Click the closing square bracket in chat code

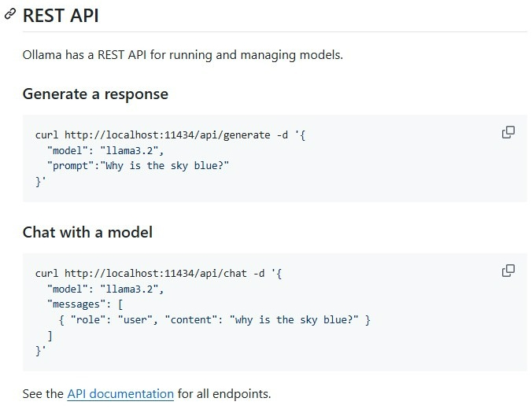point(50,335)
